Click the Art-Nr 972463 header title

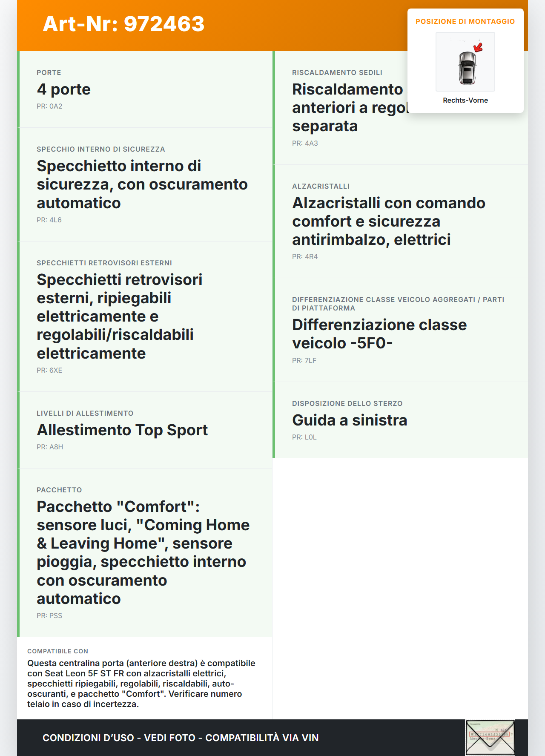click(123, 24)
